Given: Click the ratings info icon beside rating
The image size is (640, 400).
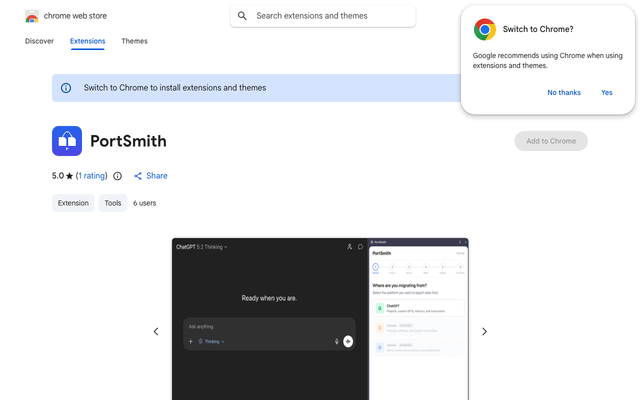Looking at the screenshot, I should coord(118,176).
